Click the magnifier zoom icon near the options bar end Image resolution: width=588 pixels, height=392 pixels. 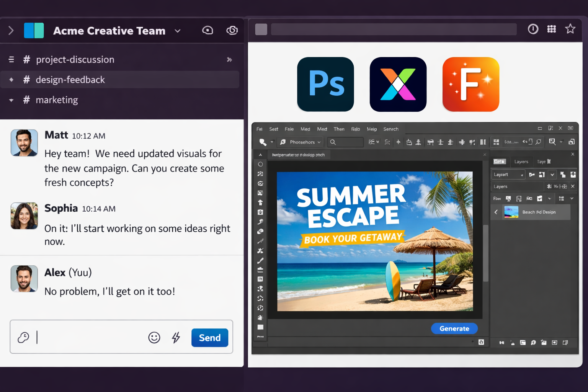click(x=552, y=142)
